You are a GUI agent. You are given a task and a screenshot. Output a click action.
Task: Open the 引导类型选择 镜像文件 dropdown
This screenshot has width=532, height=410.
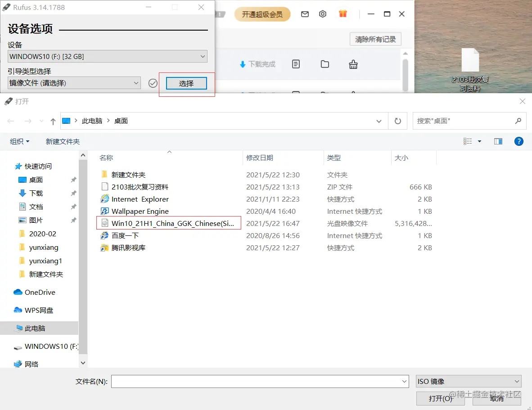pyautogui.click(x=74, y=83)
